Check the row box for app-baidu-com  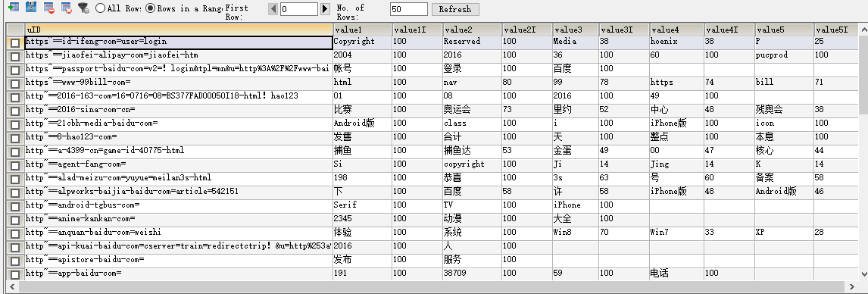pyautogui.click(x=15, y=274)
